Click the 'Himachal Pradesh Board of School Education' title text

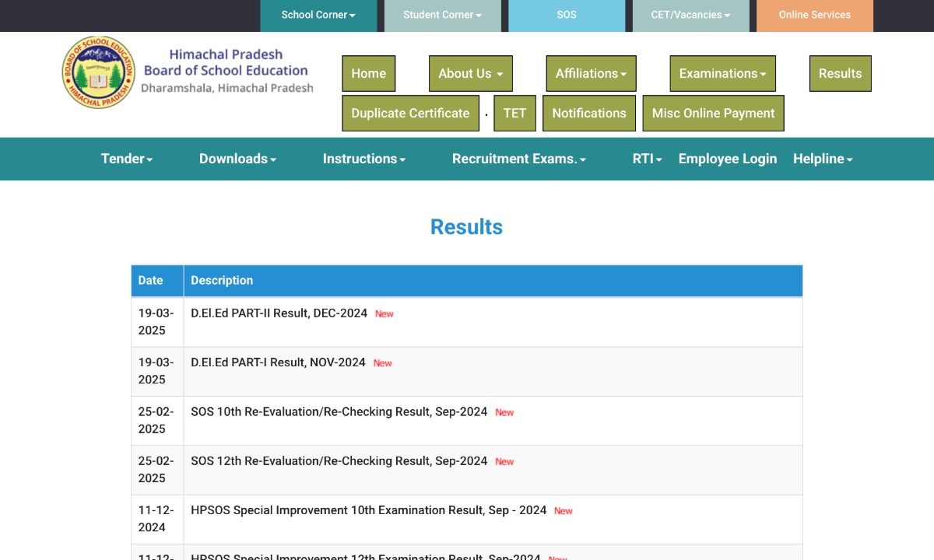pos(226,62)
